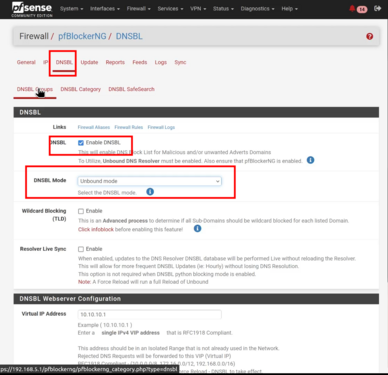This screenshot has height=375, width=388.
Task: Switch to the Update tab
Action: tap(89, 62)
